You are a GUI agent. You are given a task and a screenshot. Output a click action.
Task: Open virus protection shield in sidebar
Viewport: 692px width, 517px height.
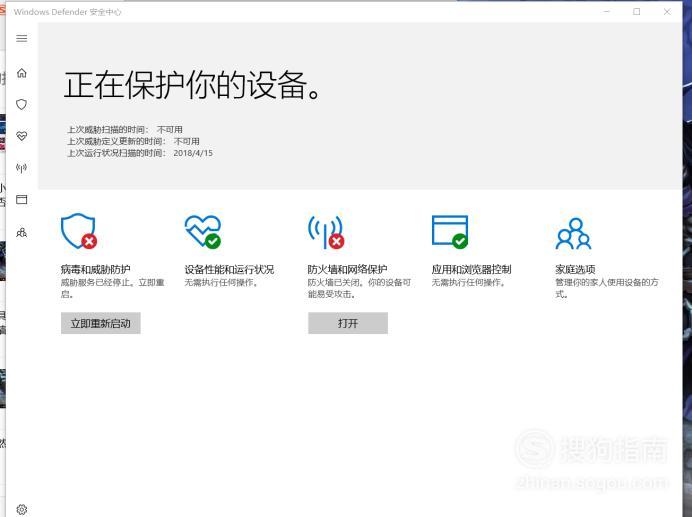22,105
